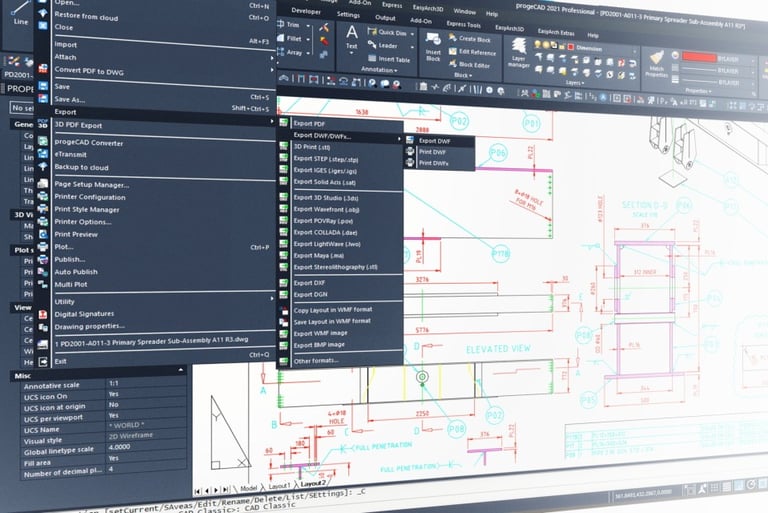This screenshot has width=768, height=513.
Task: Click eTransmit in file menu
Action: (71, 154)
